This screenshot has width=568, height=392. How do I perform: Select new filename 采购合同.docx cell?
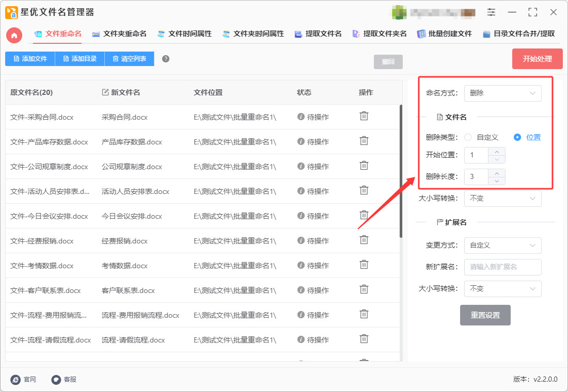coord(124,117)
